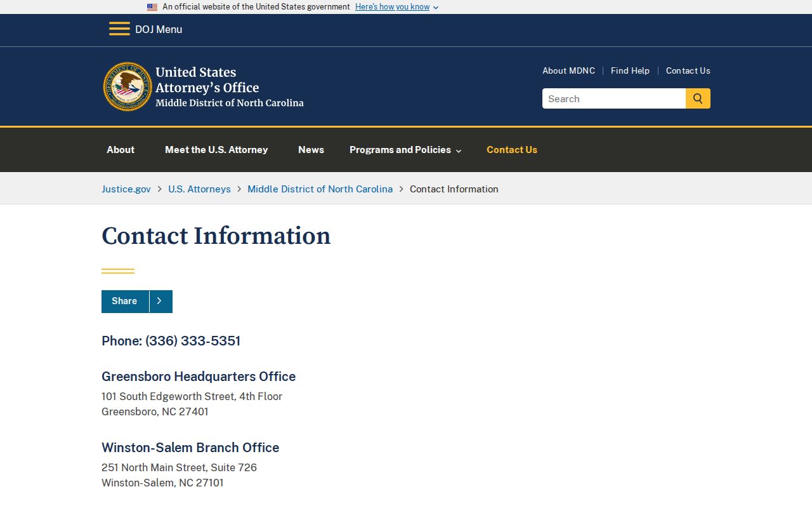Click "101 South Edgeworth Street, 4th Floor" address
Image resolution: width=812 pixels, height=508 pixels.
192,396
